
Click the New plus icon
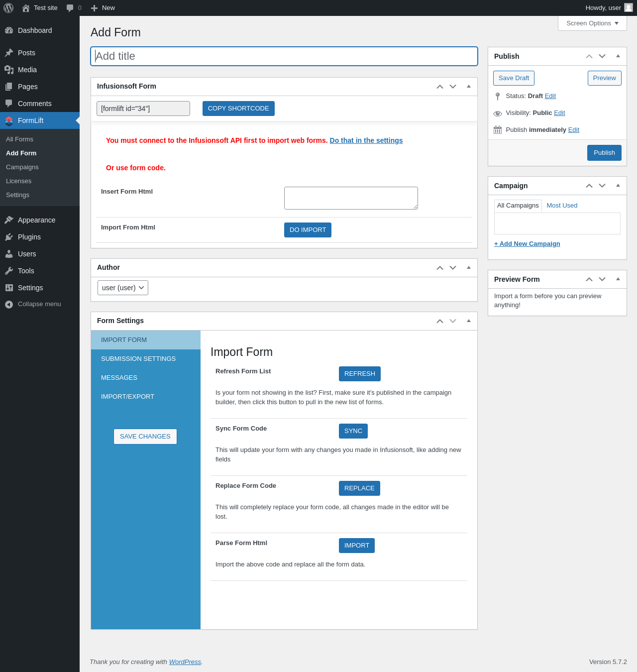94,8
